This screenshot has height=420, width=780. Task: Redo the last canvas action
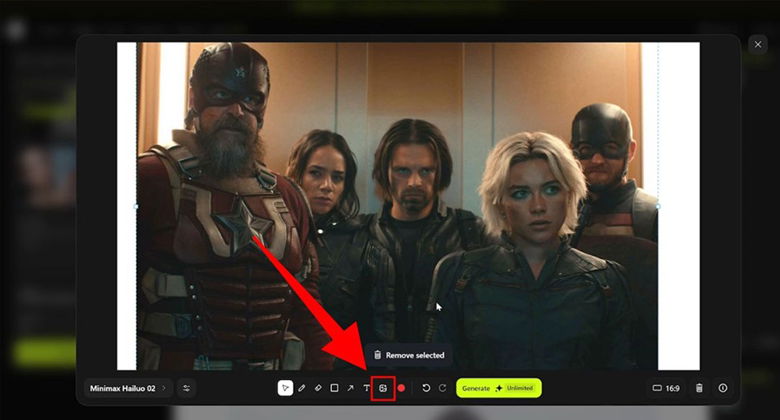(x=442, y=388)
